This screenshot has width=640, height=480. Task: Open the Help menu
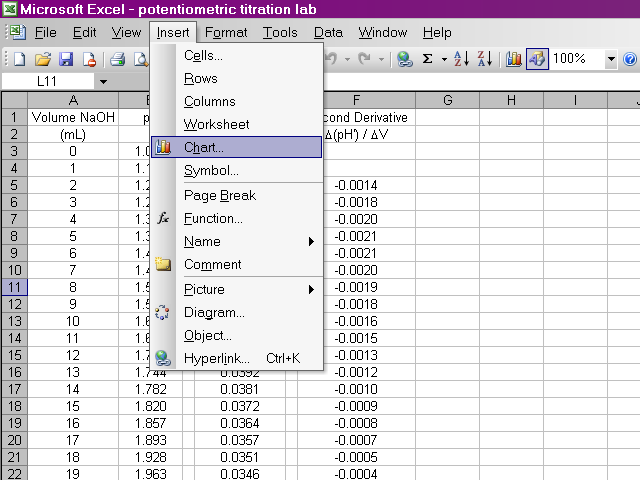click(x=437, y=32)
